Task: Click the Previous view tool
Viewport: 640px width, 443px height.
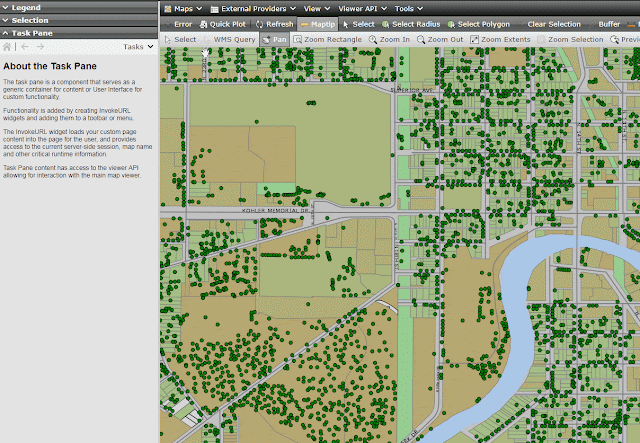Action: 624,39
